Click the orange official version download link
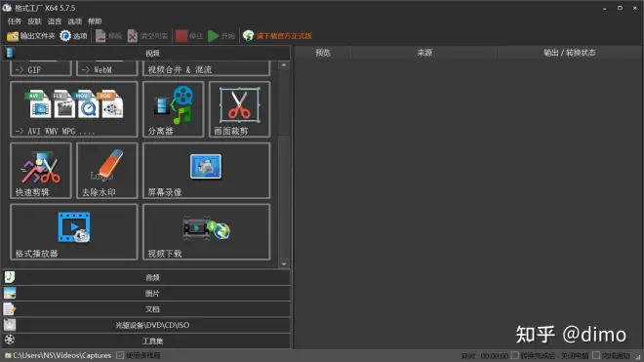This screenshot has height=362, width=644. 284,36
